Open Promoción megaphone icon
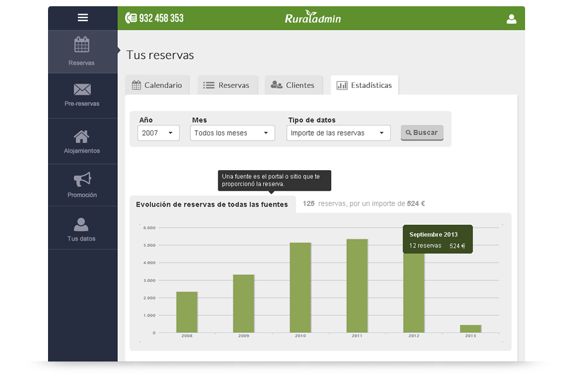The image size is (565, 392). coord(82,180)
